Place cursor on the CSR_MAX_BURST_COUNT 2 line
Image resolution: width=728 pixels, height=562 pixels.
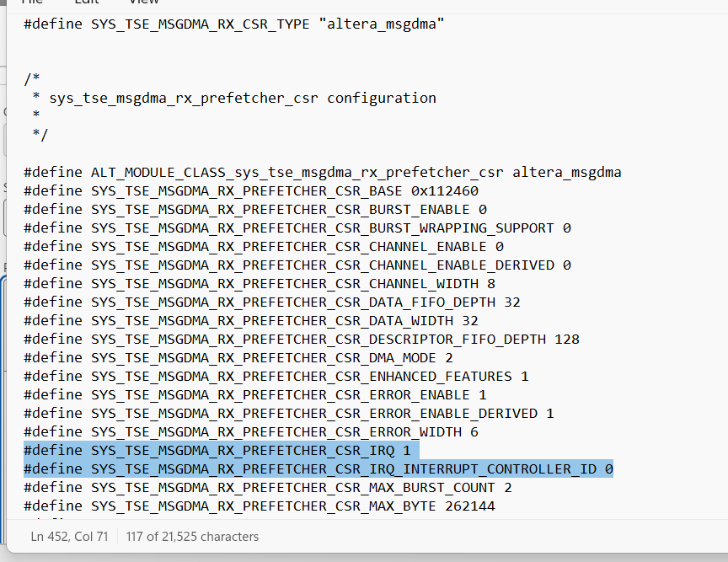[x=267, y=488]
